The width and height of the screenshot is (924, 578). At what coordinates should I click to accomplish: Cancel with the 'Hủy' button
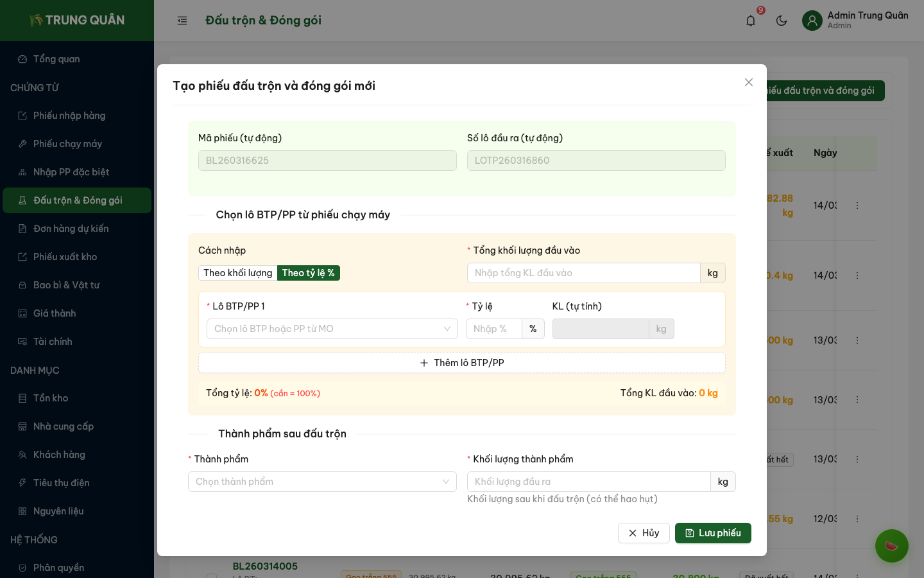point(644,533)
